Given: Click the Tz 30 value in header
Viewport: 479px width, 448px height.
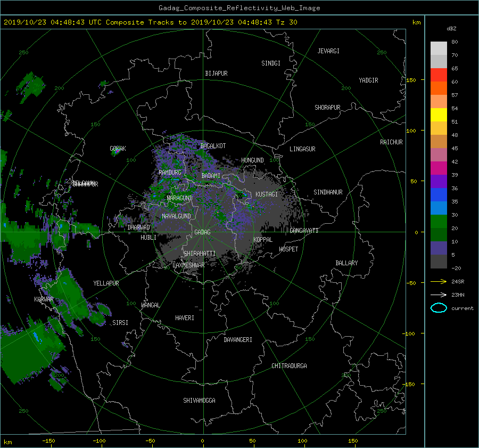Looking at the screenshot, I should 287,22.
